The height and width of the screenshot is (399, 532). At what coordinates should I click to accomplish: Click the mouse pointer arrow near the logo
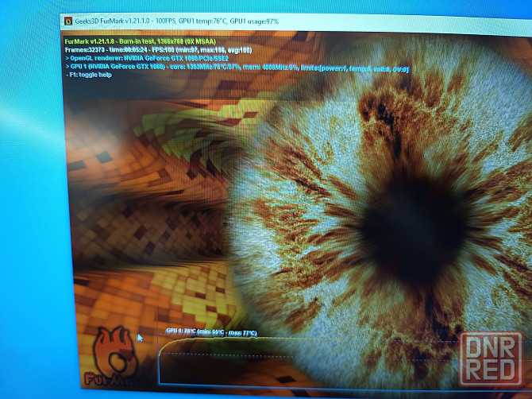point(141,338)
